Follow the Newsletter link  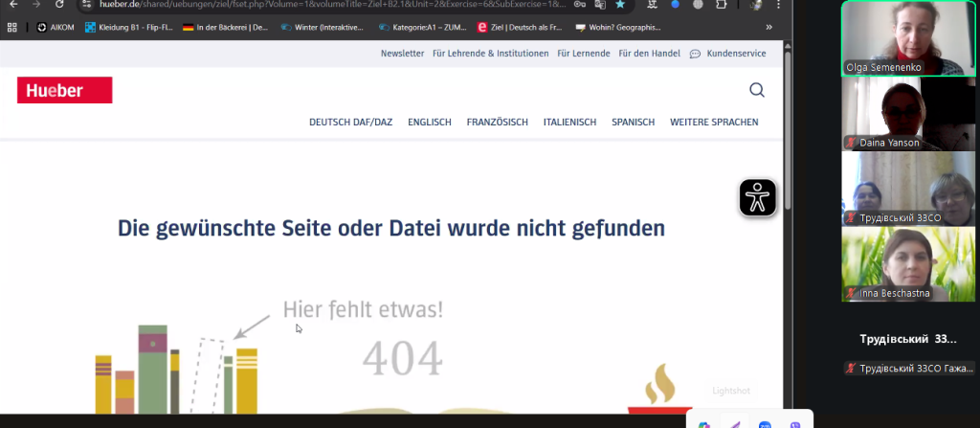(402, 54)
